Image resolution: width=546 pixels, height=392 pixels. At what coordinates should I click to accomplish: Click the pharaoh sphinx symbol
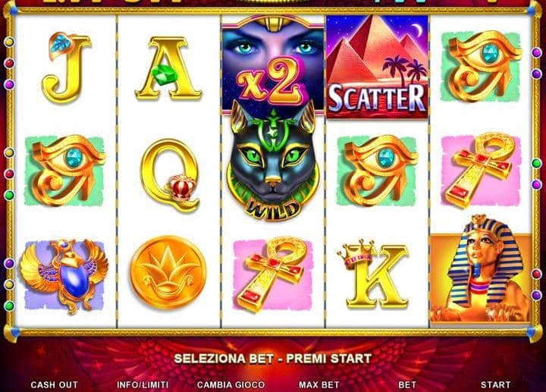[x=481, y=268]
